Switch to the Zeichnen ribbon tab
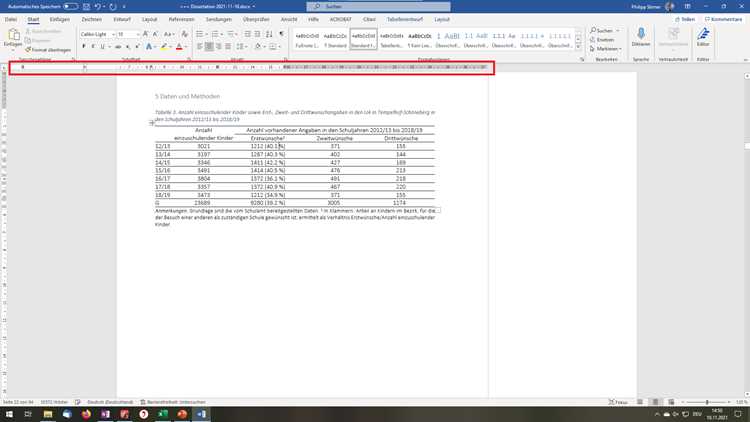The width and height of the screenshot is (750, 422). point(91,20)
